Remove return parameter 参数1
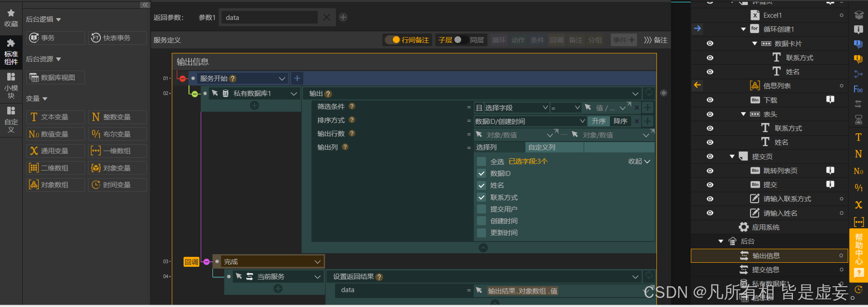The height and width of the screenshot is (307, 868). pyautogui.click(x=326, y=17)
